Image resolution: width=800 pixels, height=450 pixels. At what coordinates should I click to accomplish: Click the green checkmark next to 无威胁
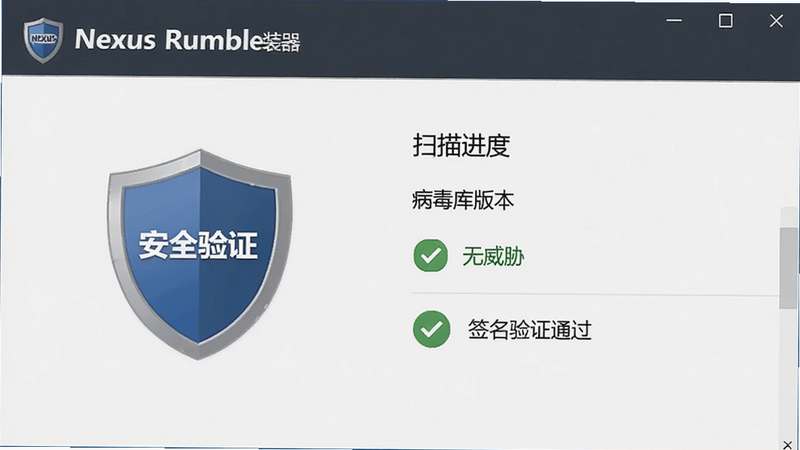431,256
